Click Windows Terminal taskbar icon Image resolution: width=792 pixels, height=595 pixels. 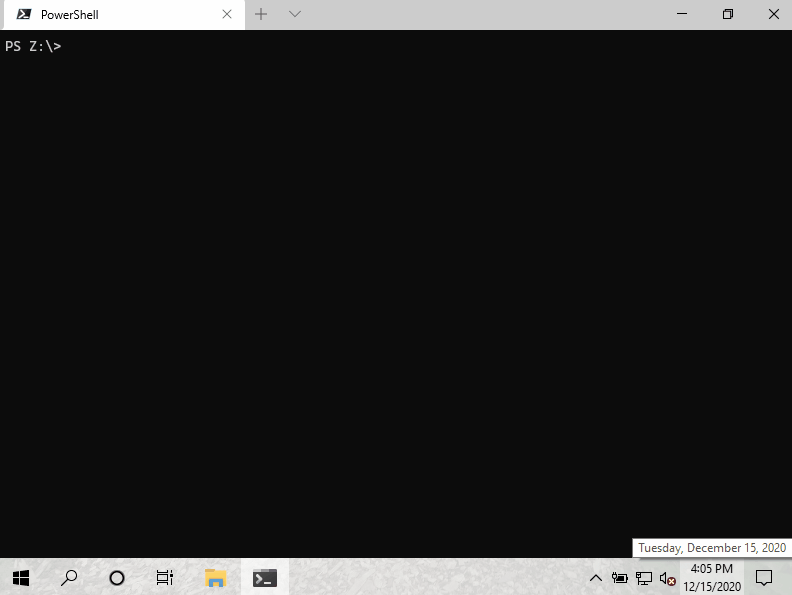(x=265, y=577)
